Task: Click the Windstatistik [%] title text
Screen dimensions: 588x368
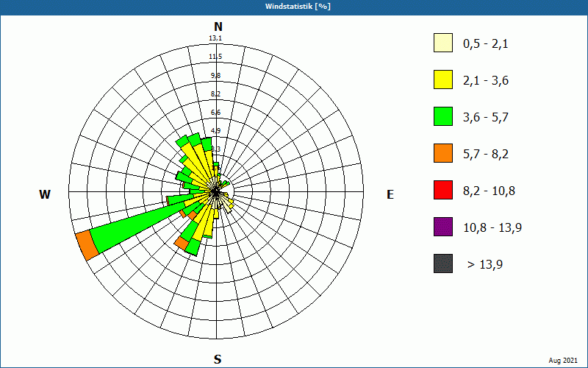Action: (298, 7)
